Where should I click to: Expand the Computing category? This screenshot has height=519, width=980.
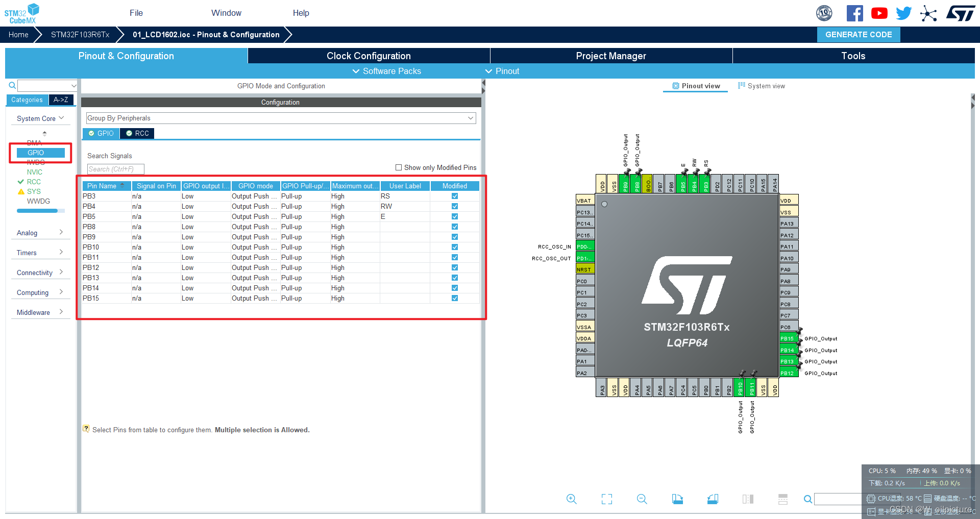40,292
